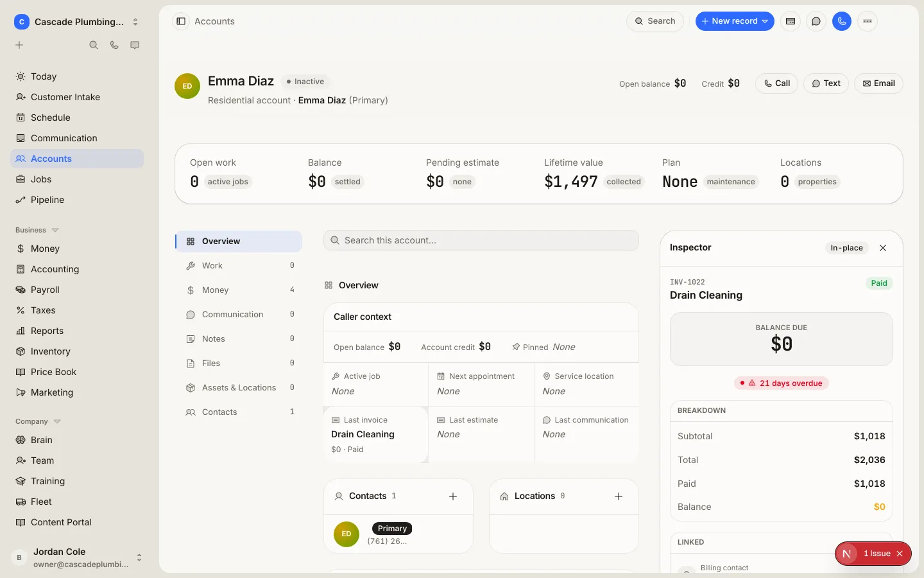
Task: Select the Contacts tab
Action: (x=239, y=412)
